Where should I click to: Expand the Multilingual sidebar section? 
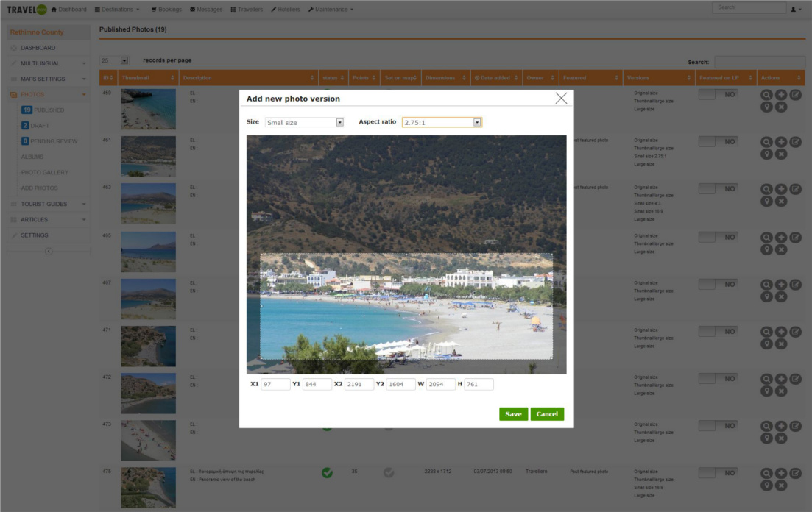tap(48, 63)
